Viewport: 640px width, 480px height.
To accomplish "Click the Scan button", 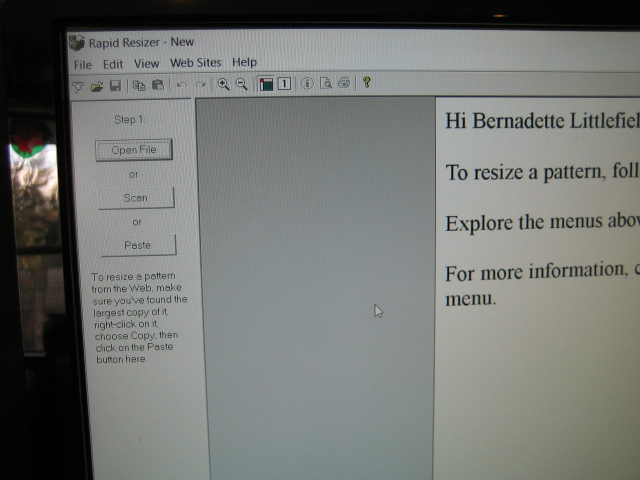I will point(136,198).
